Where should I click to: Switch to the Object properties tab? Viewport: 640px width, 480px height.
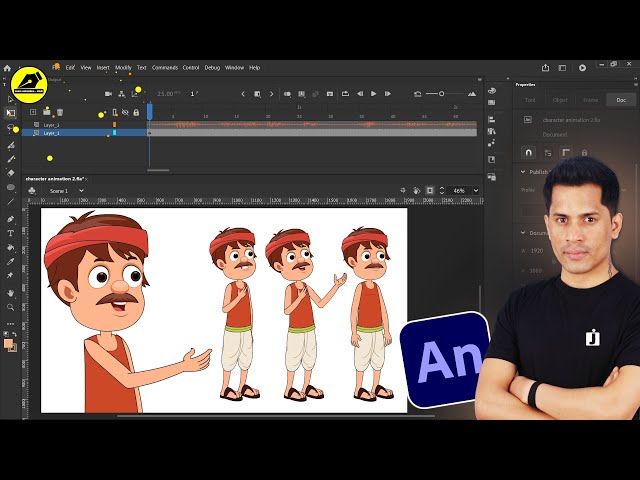560,100
